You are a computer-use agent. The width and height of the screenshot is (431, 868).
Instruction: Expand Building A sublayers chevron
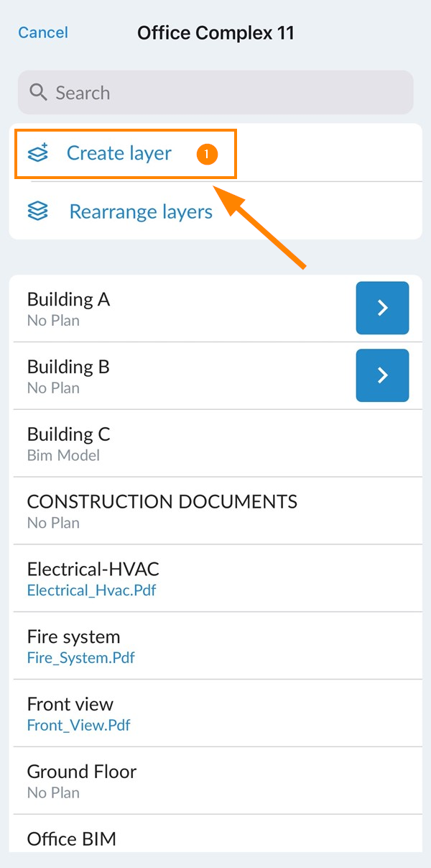(x=382, y=308)
